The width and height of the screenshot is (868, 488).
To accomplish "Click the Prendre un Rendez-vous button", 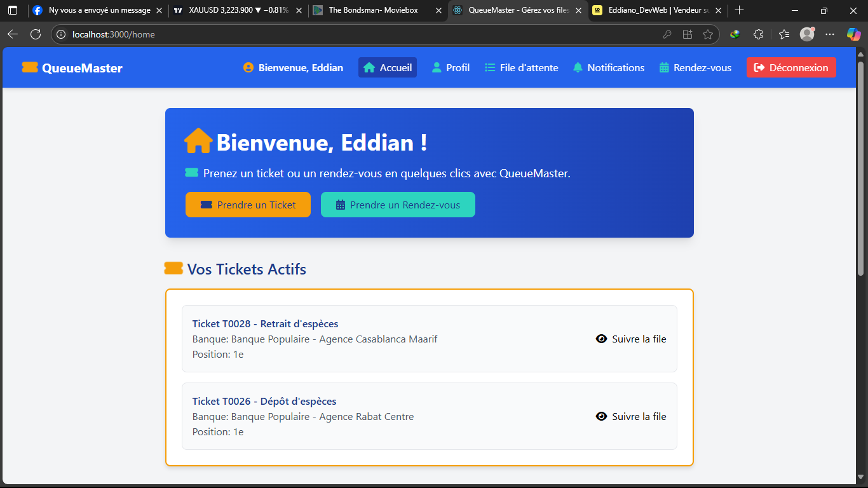I will coord(398,205).
